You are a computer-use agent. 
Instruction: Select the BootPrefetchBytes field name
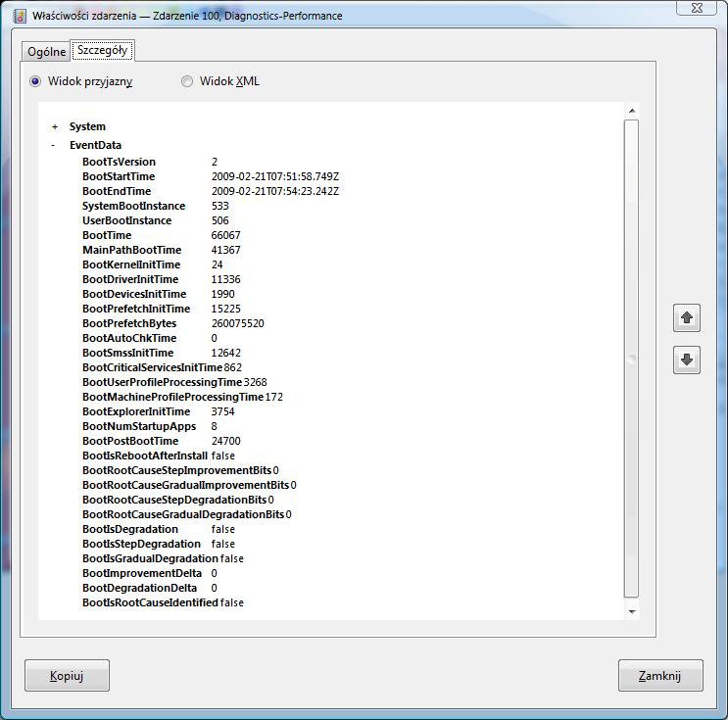tap(129, 323)
